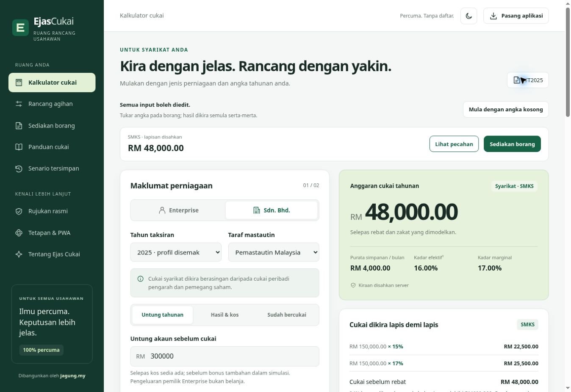Click the person icon on Enterprise option
Screen dimensions: 571x392
coord(162,210)
